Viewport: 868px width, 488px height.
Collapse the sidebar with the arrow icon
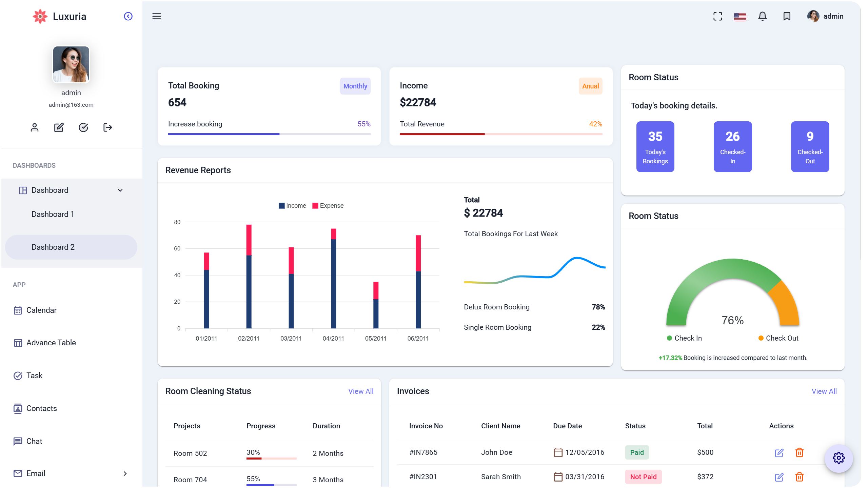(x=128, y=16)
